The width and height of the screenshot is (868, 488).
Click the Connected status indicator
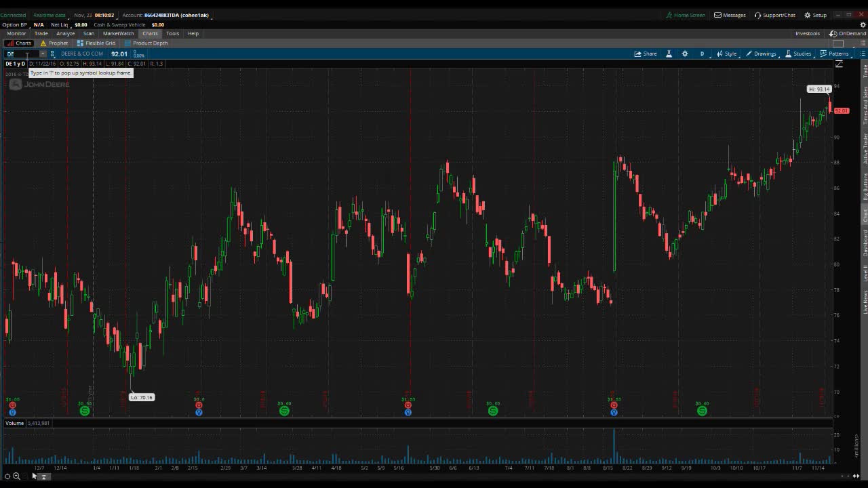click(x=13, y=15)
